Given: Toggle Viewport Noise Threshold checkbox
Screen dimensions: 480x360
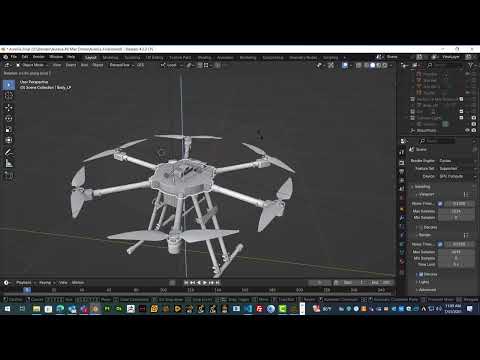Looking at the screenshot, I should click(x=440, y=203).
